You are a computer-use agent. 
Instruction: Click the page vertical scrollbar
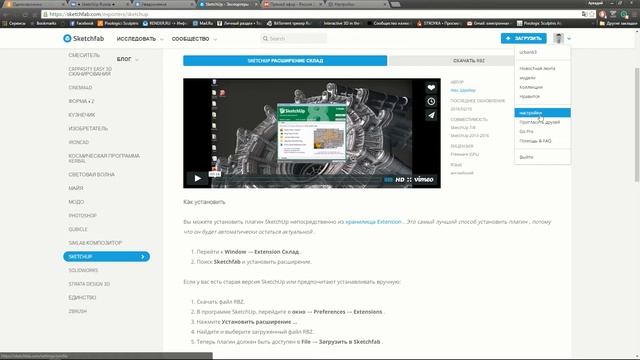(637, 124)
